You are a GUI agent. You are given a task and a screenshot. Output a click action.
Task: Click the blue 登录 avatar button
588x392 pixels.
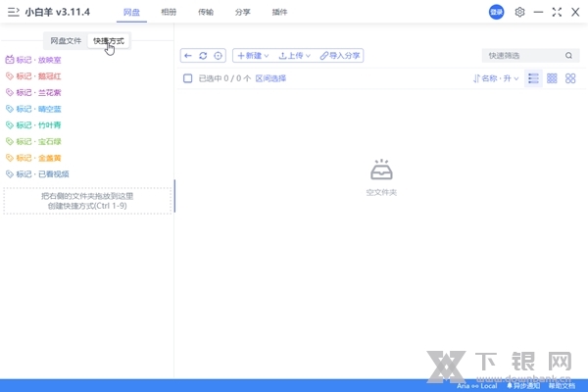pyautogui.click(x=496, y=12)
